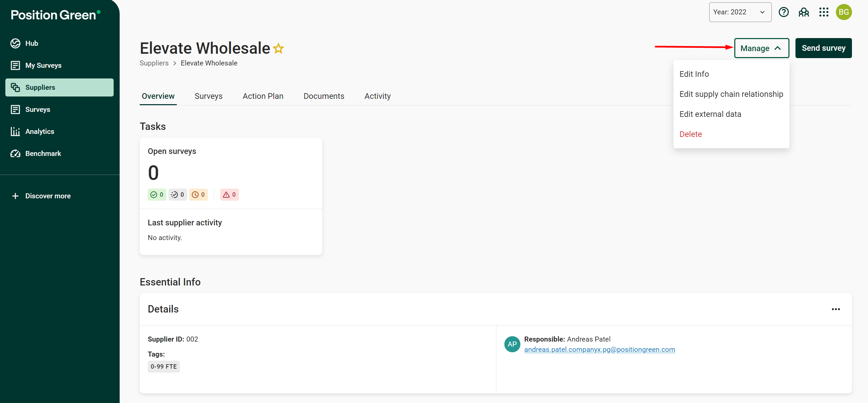The height and width of the screenshot is (403, 868).
Task: Click the Suppliers breadcrumb link
Action: click(x=154, y=63)
